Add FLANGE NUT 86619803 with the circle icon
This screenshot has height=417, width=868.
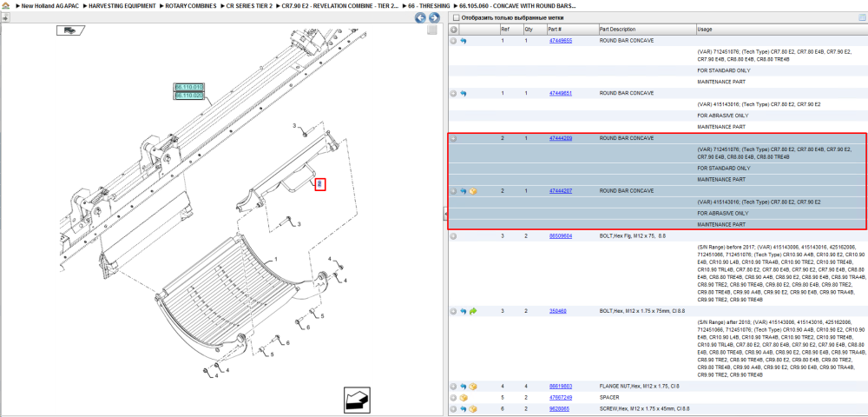click(453, 387)
